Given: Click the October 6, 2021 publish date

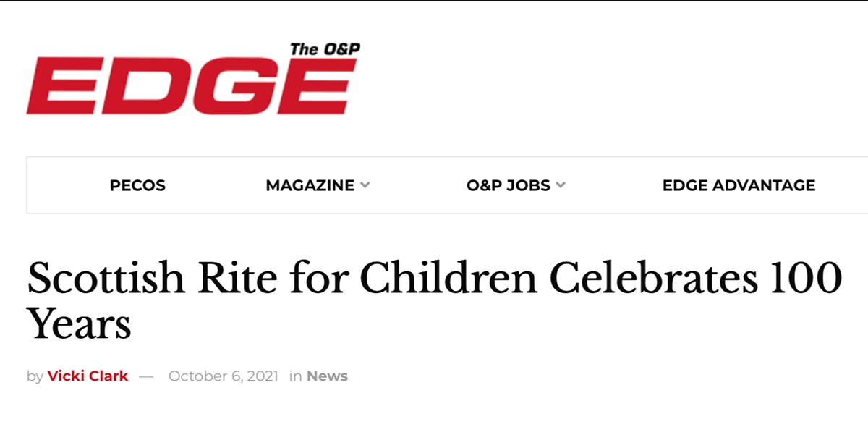Looking at the screenshot, I should coord(223,376).
